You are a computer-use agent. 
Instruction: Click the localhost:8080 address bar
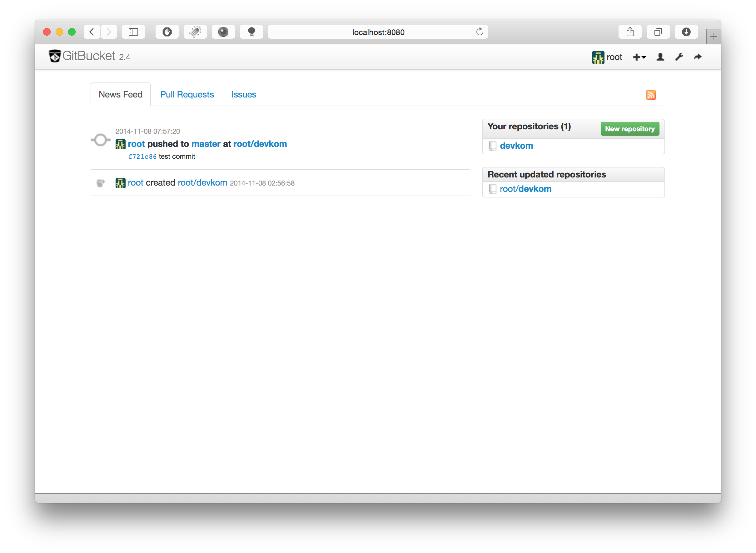click(378, 32)
